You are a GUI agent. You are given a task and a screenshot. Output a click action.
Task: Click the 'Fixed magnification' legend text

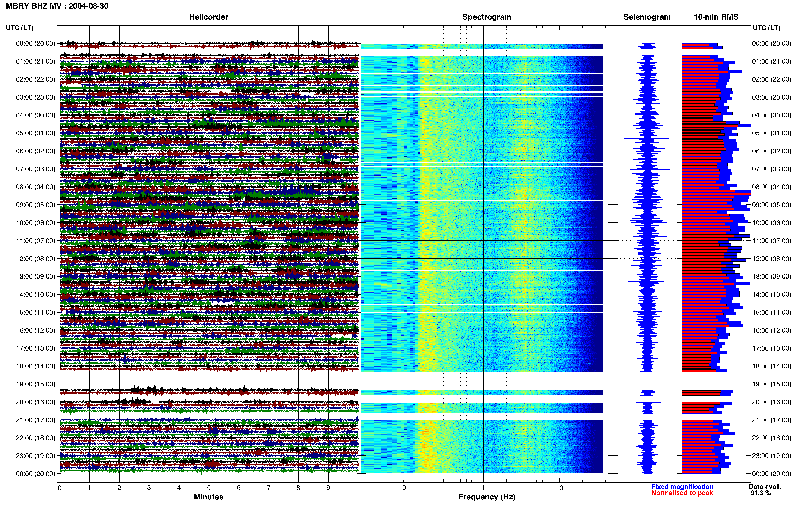pyautogui.click(x=682, y=486)
